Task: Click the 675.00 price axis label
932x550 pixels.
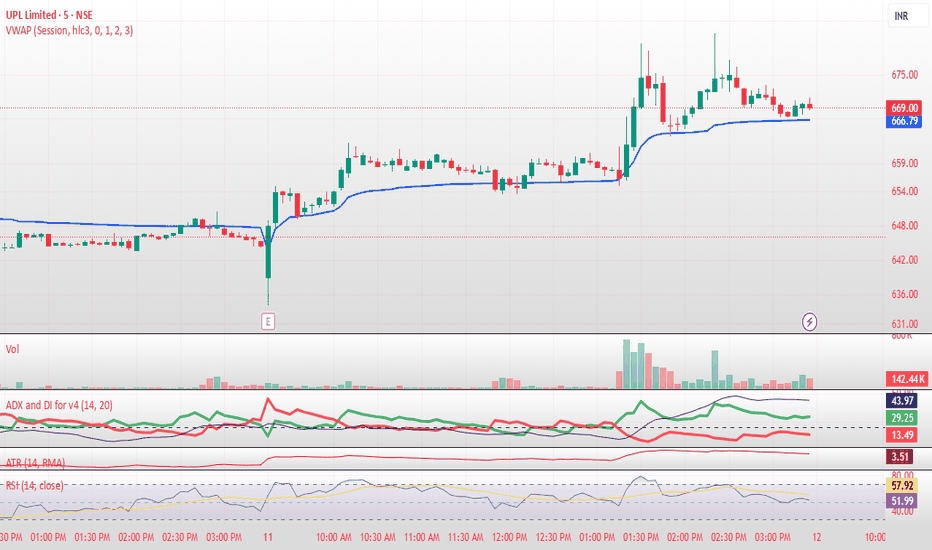Action: pyautogui.click(x=904, y=75)
